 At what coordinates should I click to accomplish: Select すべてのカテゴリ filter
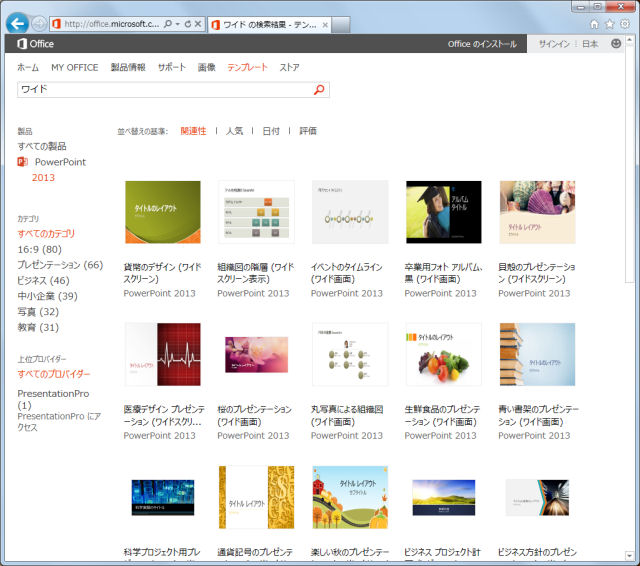46,234
